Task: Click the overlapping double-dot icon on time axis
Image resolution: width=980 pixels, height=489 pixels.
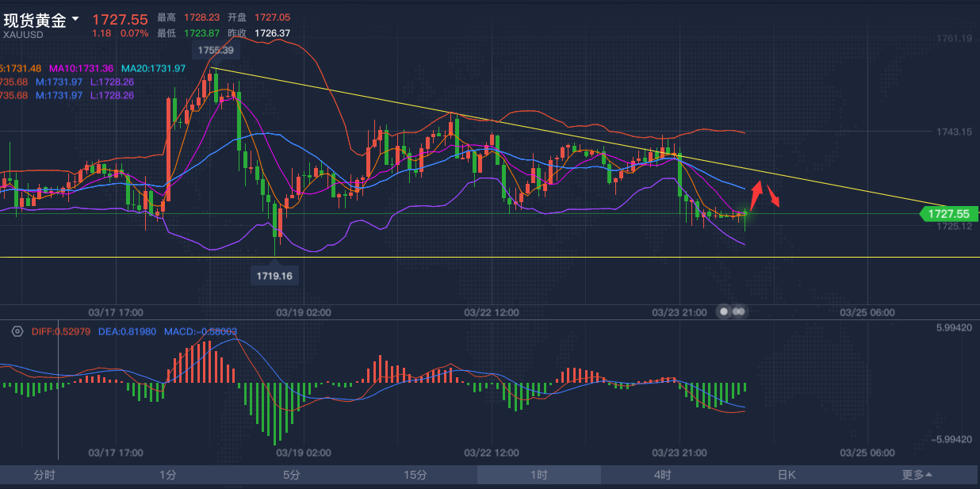Action: [738, 311]
